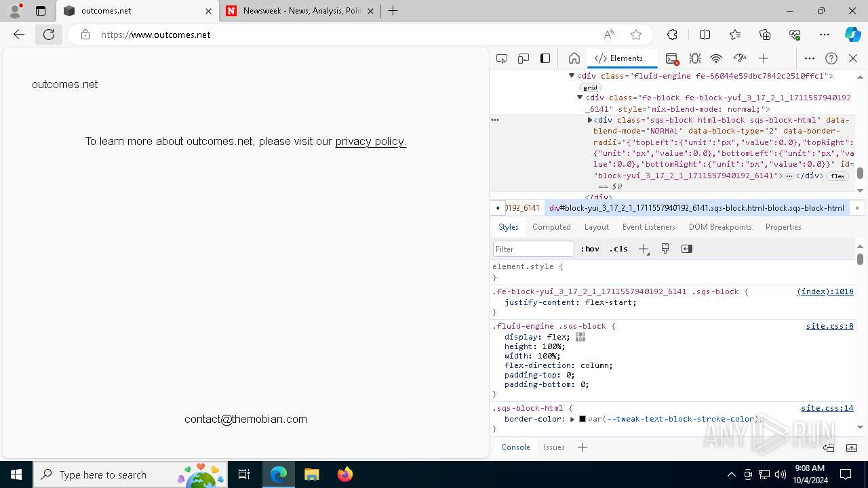Open the Event Listeners tab
This screenshot has height=488, width=868.
point(649,227)
